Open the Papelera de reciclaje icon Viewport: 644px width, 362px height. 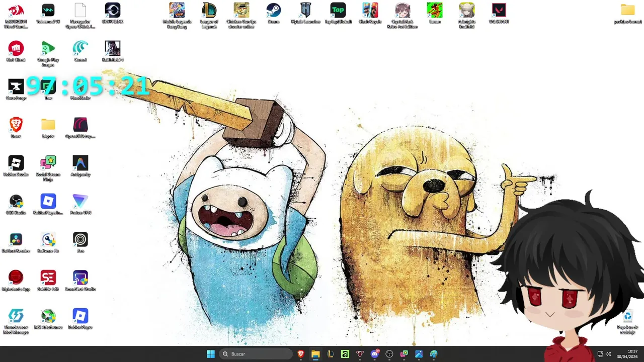pyautogui.click(x=627, y=322)
